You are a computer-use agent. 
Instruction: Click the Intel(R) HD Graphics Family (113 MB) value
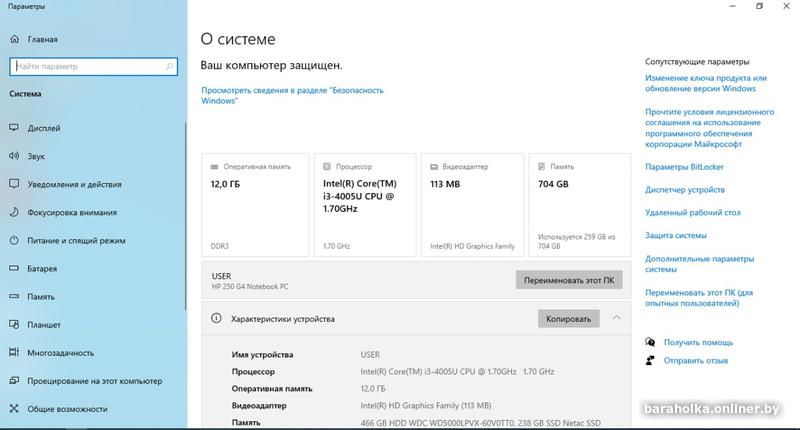[426, 406]
